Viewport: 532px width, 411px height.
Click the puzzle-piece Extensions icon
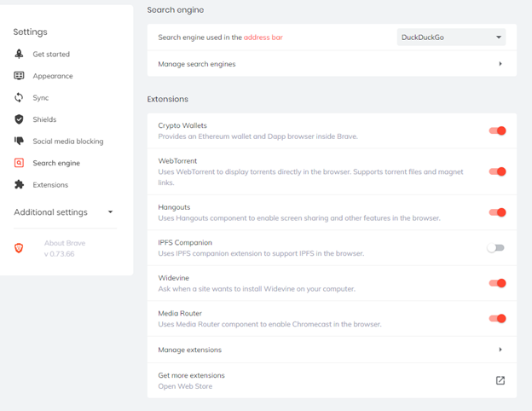[19, 185]
